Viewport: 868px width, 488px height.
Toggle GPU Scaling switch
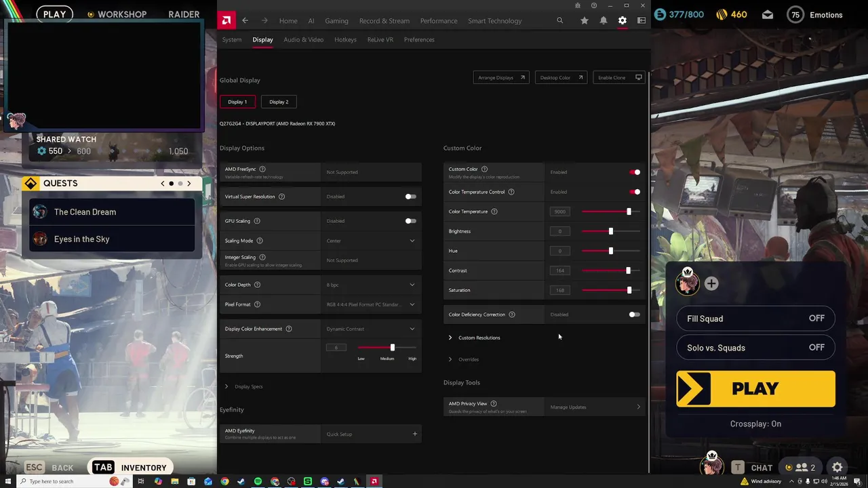(x=410, y=221)
